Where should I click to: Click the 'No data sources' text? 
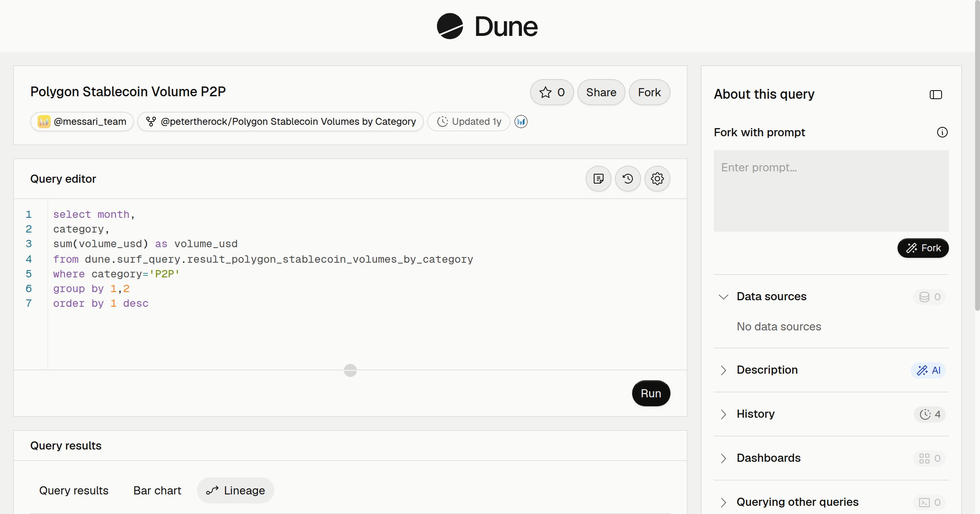pyautogui.click(x=779, y=326)
